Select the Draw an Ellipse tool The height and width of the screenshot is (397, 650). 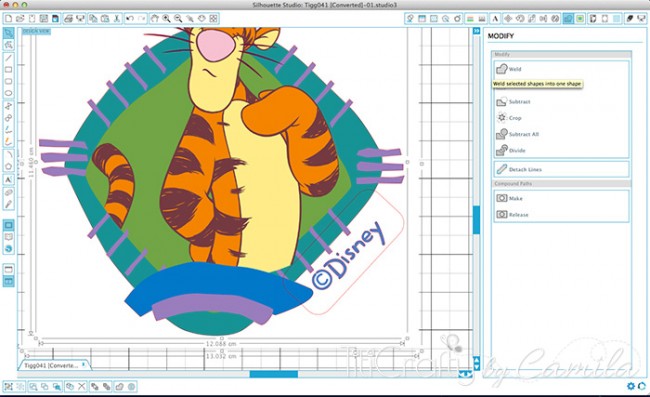pos(8,93)
